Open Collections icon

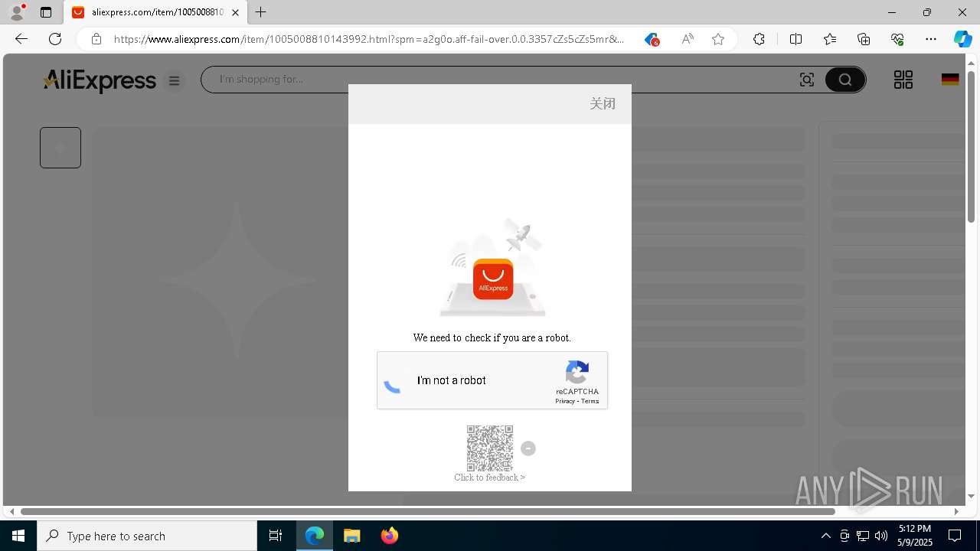click(x=864, y=39)
